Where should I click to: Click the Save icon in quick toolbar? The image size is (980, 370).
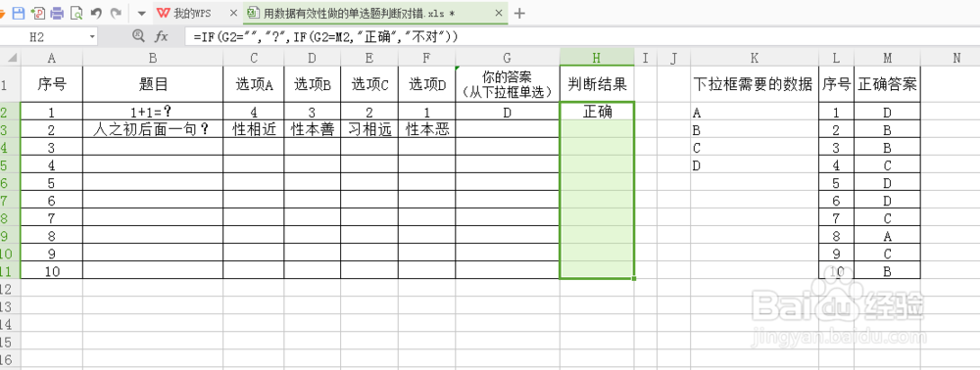click(x=19, y=13)
